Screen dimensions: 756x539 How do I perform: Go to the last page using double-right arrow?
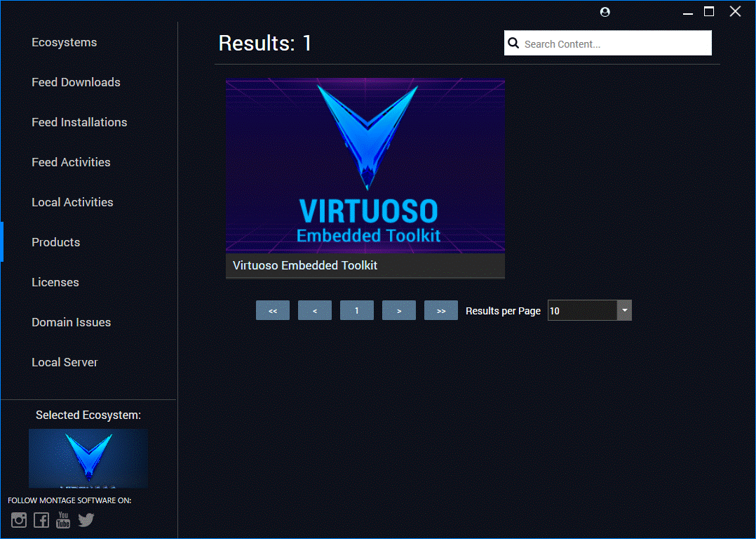[x=441, y=310]
